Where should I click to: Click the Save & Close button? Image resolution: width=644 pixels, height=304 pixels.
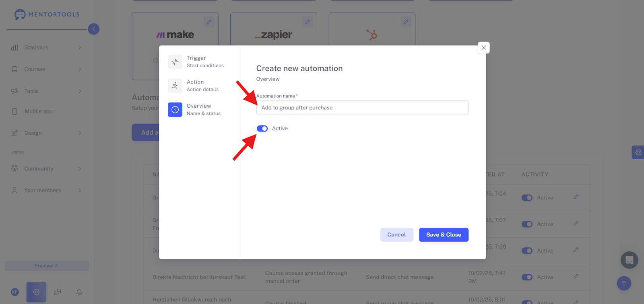pyautogui.click(x=444, y=235)
